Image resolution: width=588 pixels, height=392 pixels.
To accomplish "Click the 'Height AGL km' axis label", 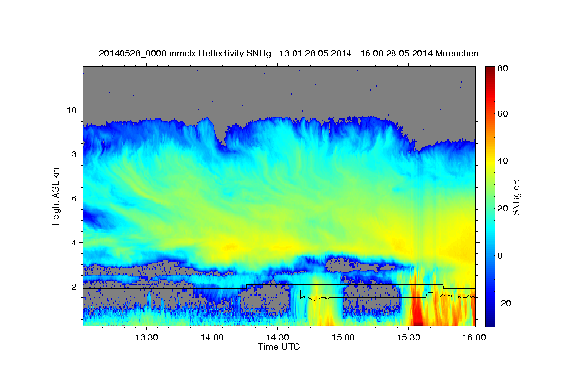I will tap(56, 196).
